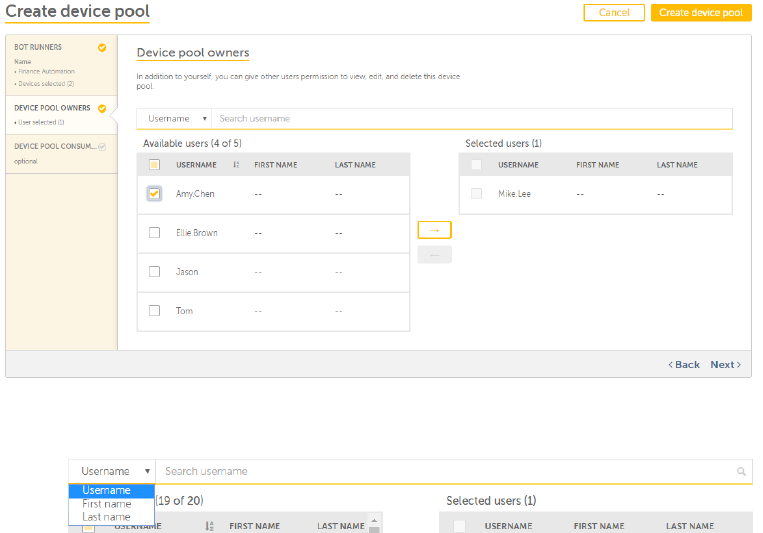Uncheck the Amy.Chen user checkbox

coord(154,194)
